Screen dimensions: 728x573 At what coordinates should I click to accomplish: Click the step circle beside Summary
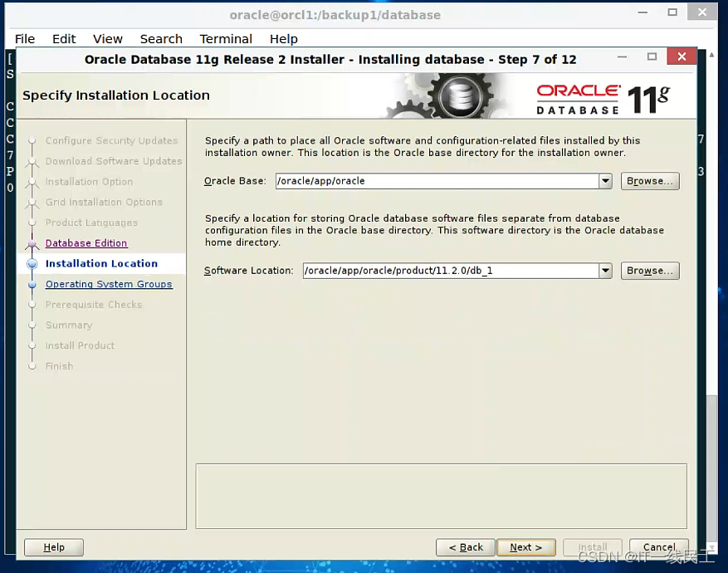point(32,325)
